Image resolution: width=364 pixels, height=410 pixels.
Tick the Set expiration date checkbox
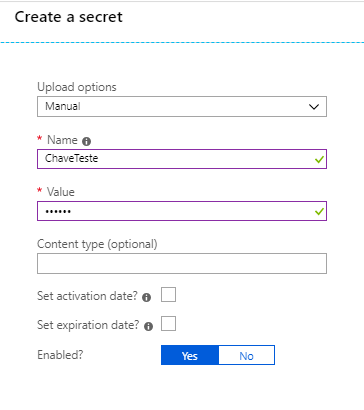pyautogui.click(x=168, y=324)
